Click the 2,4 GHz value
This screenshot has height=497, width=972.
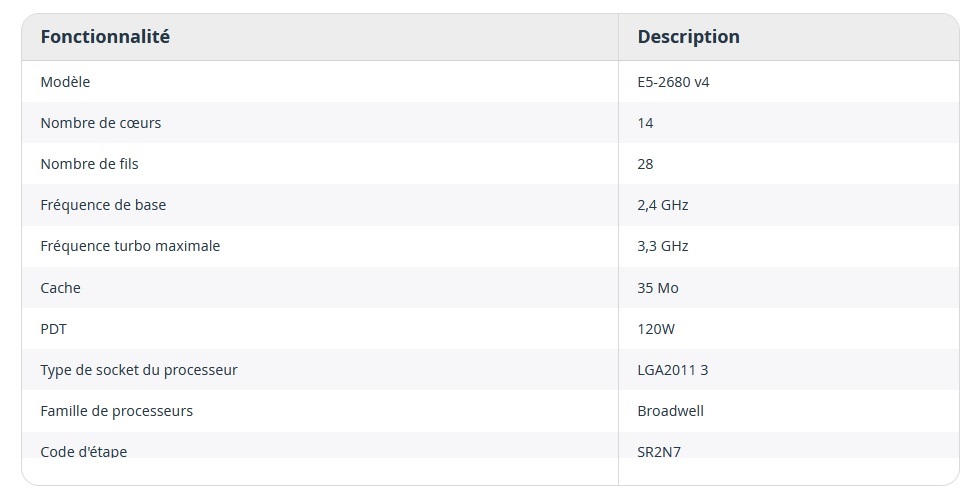[662, 205]
